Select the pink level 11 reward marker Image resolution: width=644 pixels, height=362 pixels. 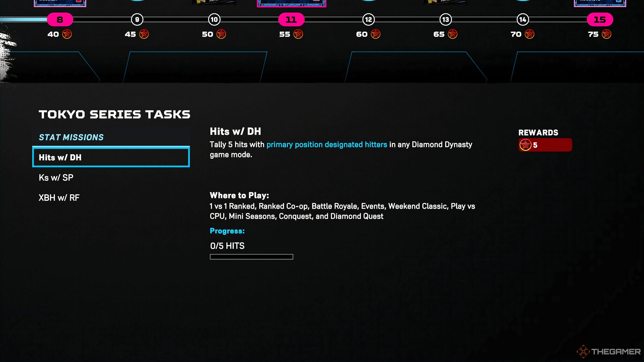[x=291, y=19]
